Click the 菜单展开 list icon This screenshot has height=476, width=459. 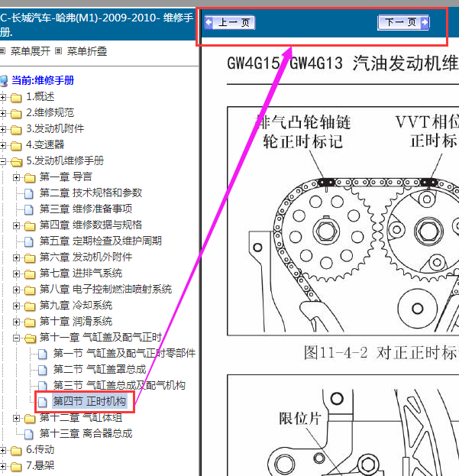(3, 51)
